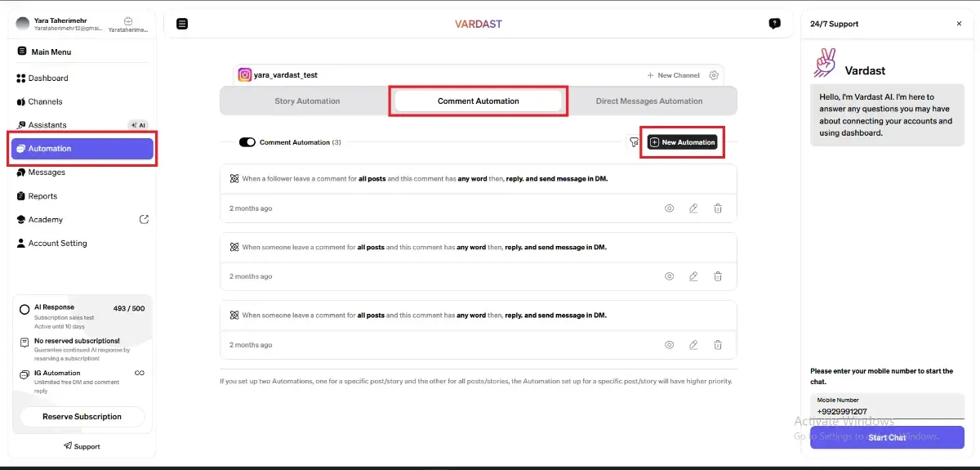Switch to the Direct Messages Automation tab
The width and height of the screenshot is (980, 470).
point(649,101)
